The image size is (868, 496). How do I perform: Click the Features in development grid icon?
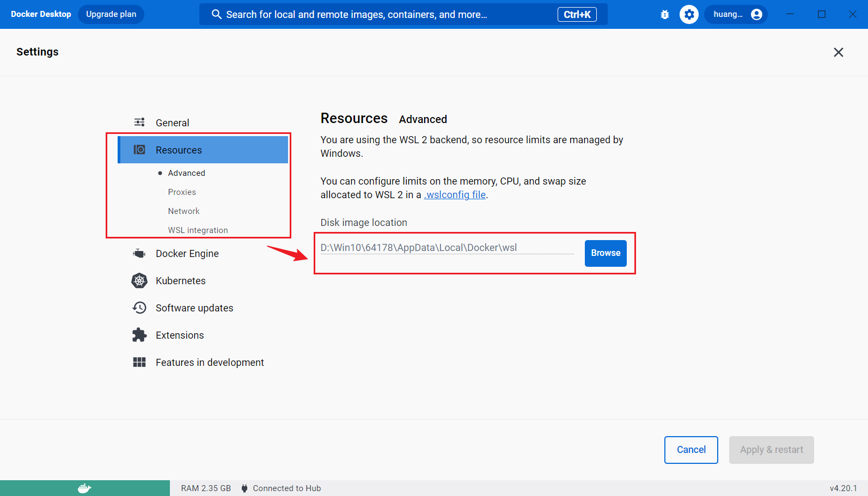[x=139, y=362]
